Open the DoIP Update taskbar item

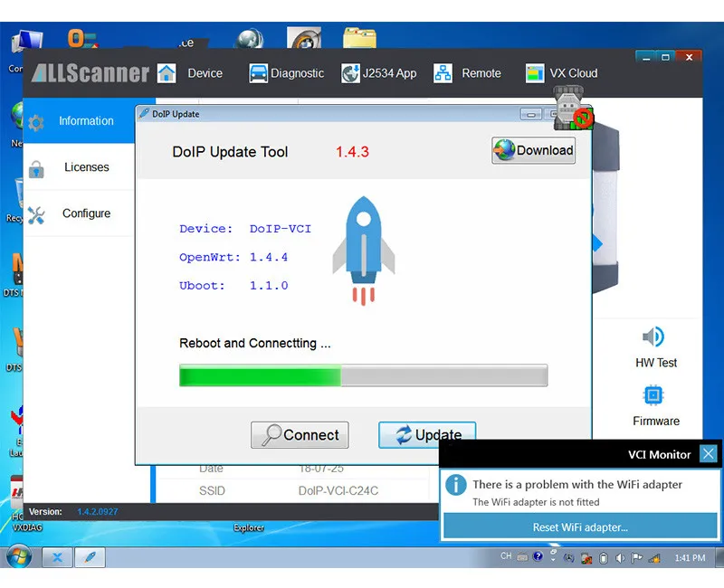point(90,557)
